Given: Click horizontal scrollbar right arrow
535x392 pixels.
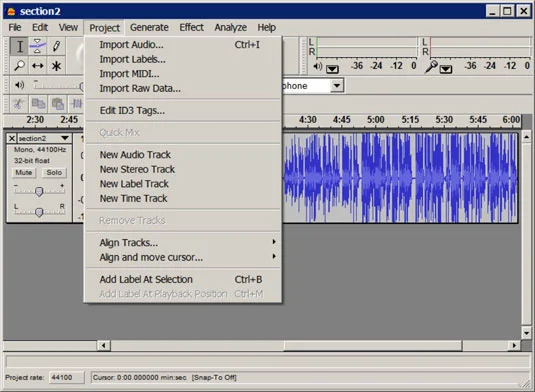Looking at the screenshot, I should point(514,346).
